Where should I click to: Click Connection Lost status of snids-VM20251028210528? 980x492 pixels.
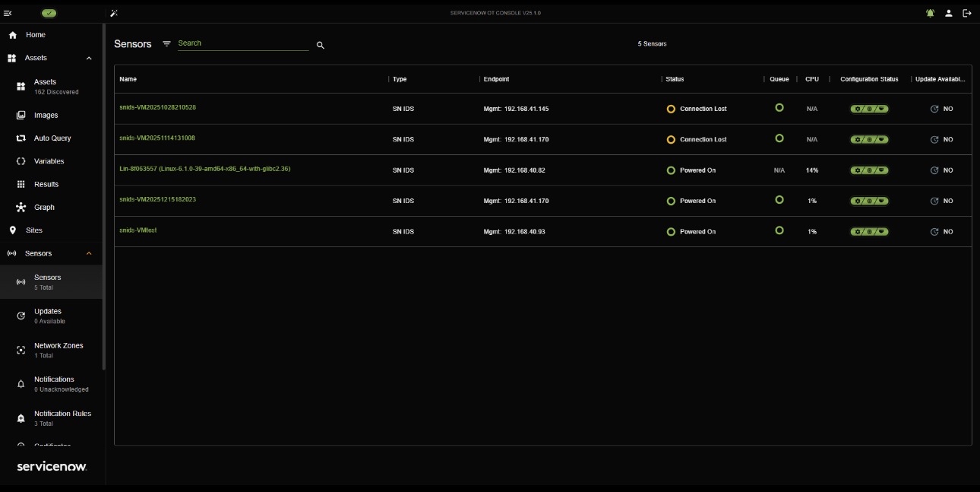697,109
